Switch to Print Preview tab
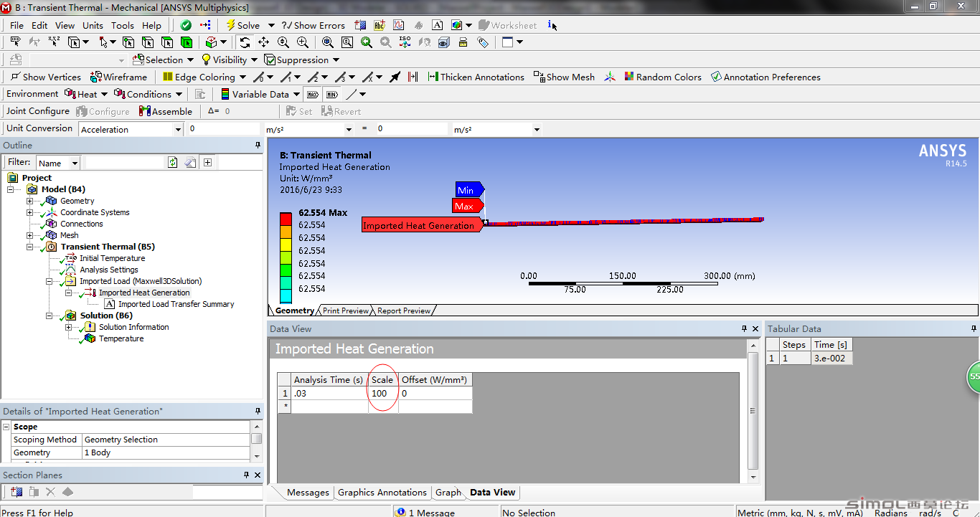The image size is (980, 517). pyautogui.click(x=345, y=310)
